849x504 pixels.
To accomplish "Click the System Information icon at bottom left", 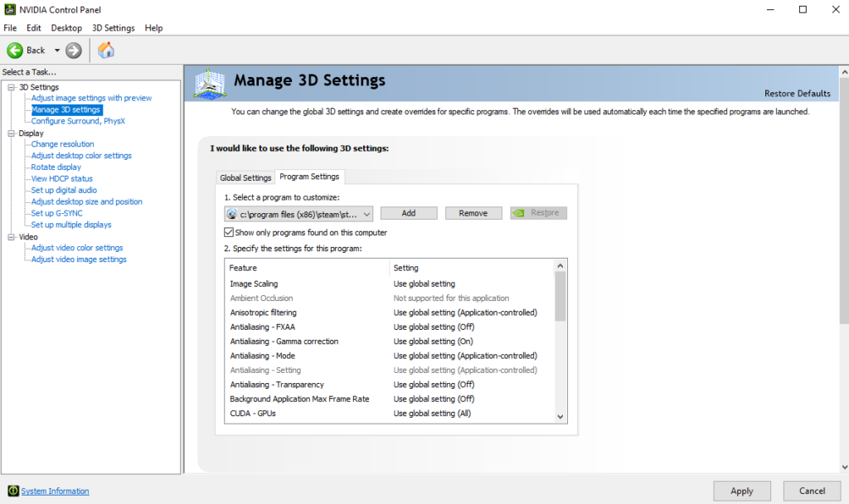I will point(12,491).
